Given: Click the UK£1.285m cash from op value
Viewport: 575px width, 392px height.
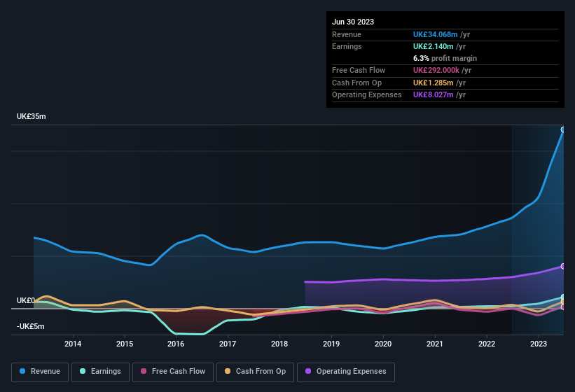Looking at the screenshot, I should (x=433, y=83).
